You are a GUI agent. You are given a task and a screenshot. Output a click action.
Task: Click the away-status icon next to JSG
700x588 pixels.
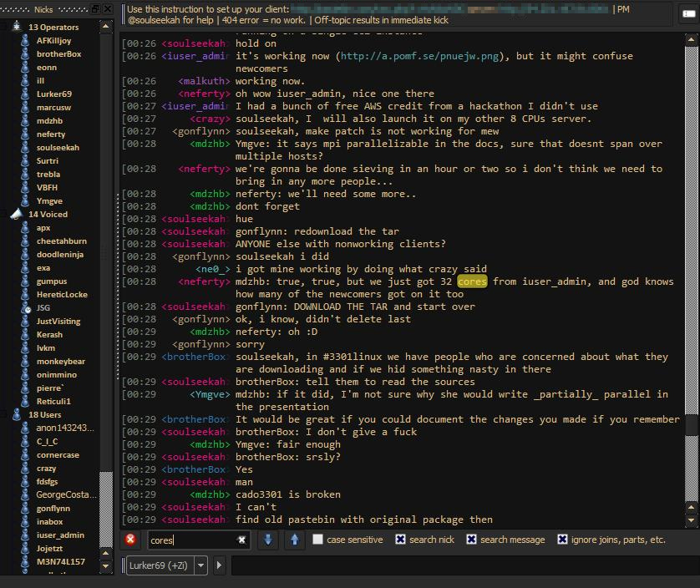(x=26, y=308)
